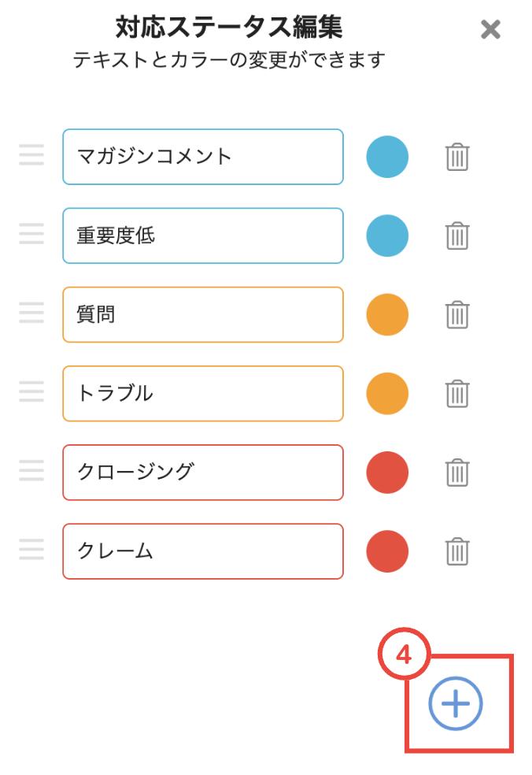
Task: Open orange color swatch for 質問
Action: [x=387, y=315]
